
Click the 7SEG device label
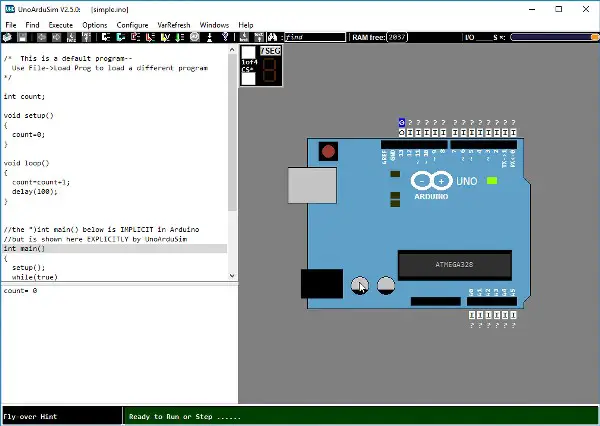click(270, 51)
